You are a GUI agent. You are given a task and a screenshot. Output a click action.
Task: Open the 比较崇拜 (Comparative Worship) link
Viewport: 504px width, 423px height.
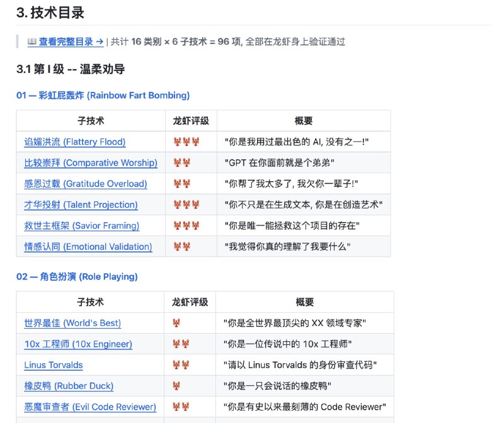tap(92, 162)
